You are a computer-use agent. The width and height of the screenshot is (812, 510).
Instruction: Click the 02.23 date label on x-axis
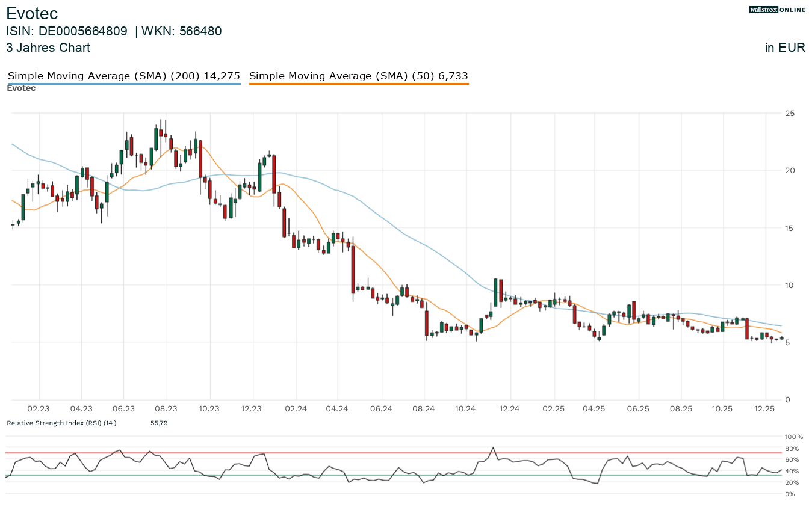[39, 409]
